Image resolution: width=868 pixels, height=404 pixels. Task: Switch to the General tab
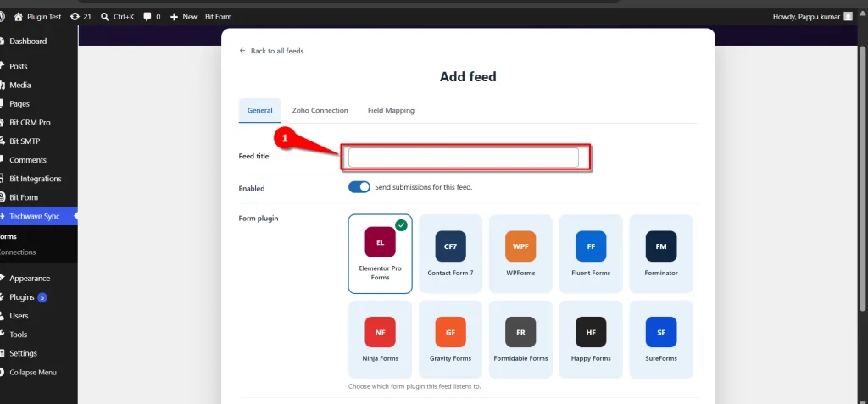259,110
